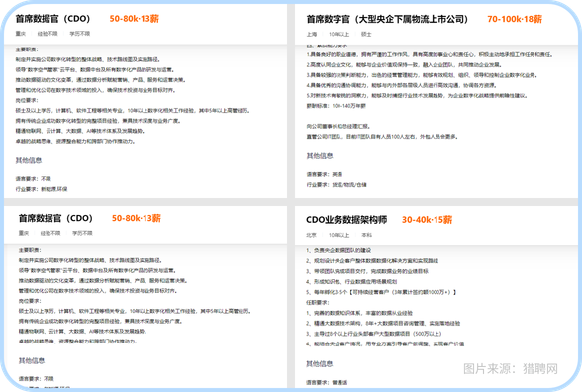Click 其他信息 heading in the 首席数字官 card
This screenshot has width=582, height=392.
[x=319, y=156]
